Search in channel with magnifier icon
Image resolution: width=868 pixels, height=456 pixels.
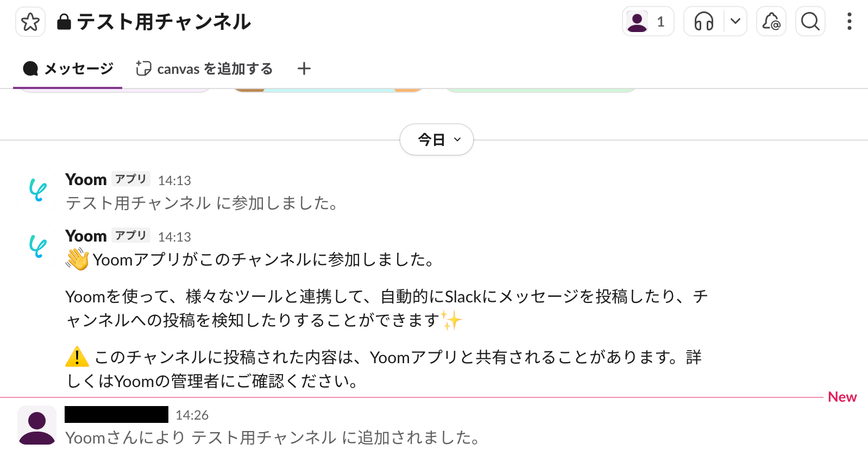(810, 22)
